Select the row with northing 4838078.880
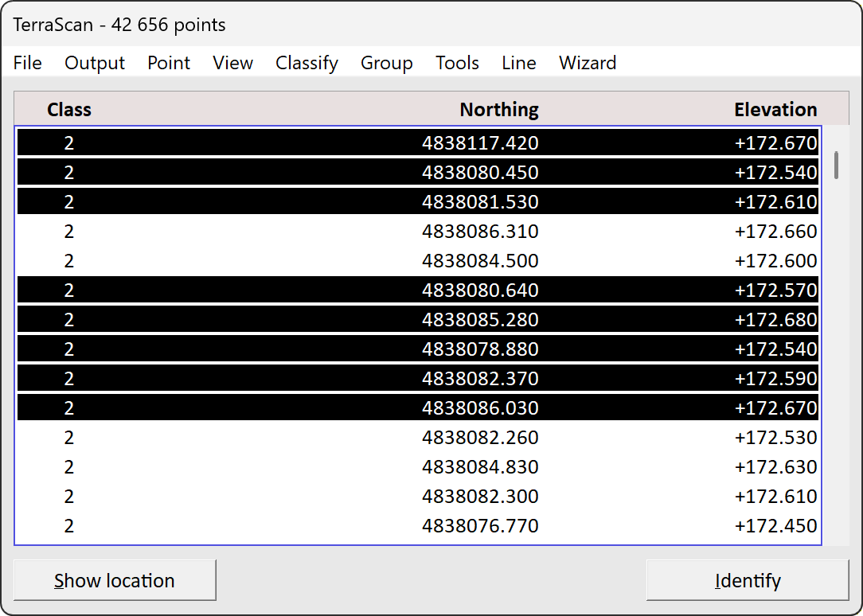 click(418, 349)
